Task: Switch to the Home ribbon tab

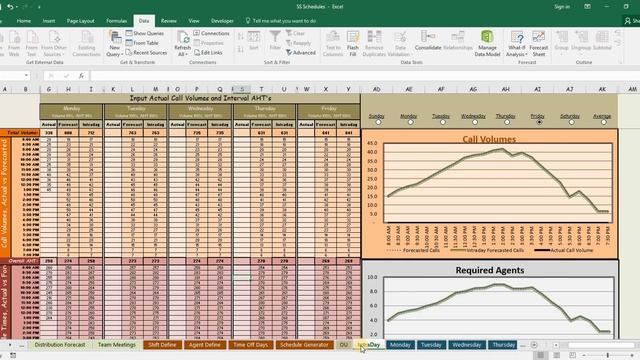Action: click(x=24, y=21)
